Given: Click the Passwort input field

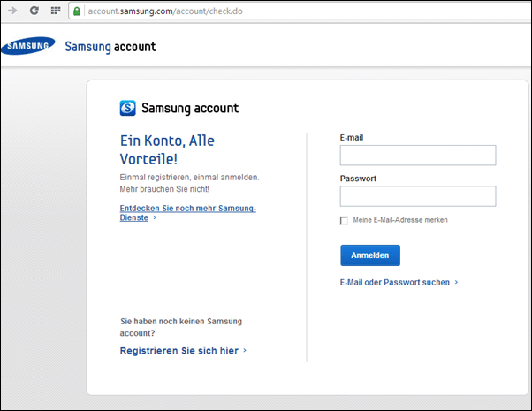Looking at the screenshot, I should pos(418,196).
